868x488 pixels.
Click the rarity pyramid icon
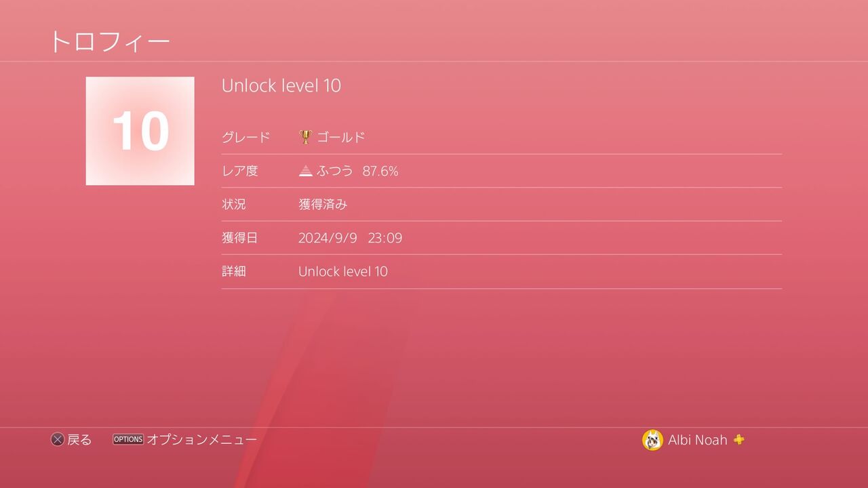click(306, 171)
